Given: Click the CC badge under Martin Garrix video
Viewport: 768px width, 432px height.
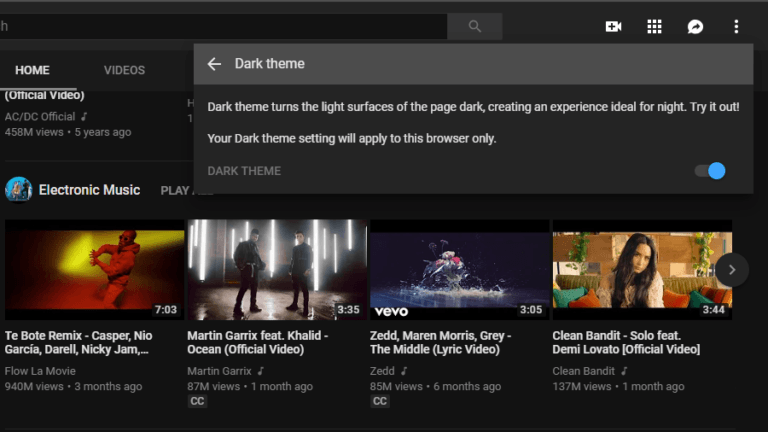Looking at the screenshot, I should tap(197, 401).
